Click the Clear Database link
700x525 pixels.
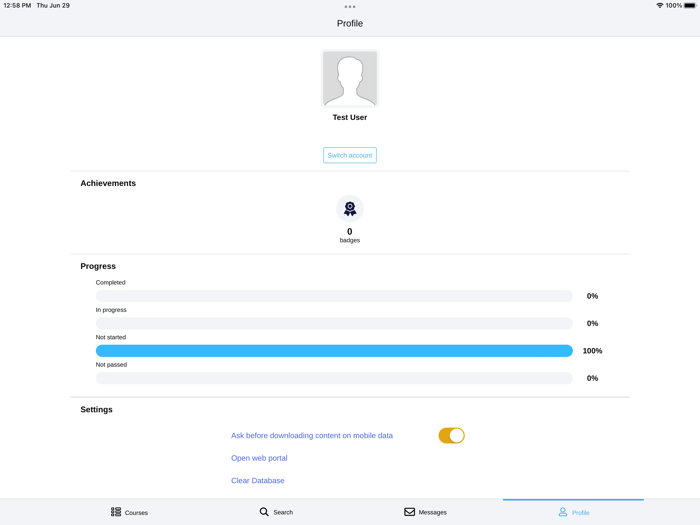point(258,481)
